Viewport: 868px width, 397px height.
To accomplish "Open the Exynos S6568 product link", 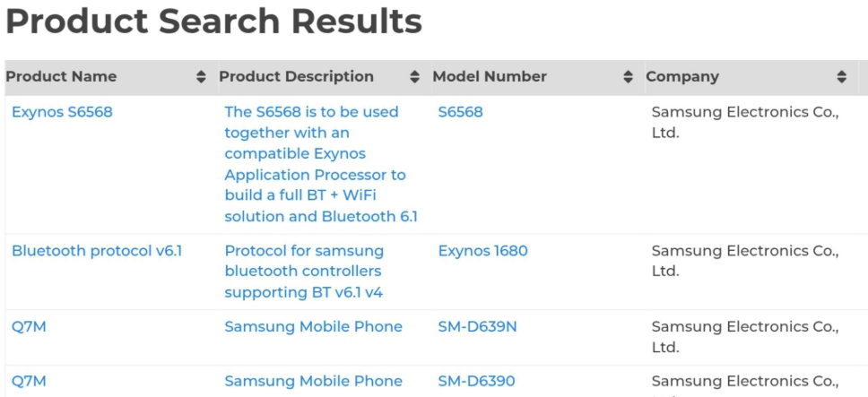I will click(62, 112).
